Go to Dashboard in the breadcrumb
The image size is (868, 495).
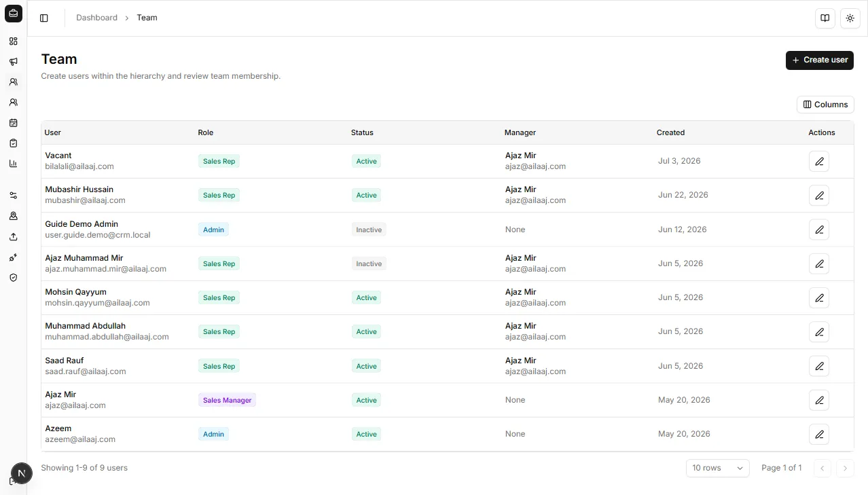pyautogui.click(x=96, y=18)
